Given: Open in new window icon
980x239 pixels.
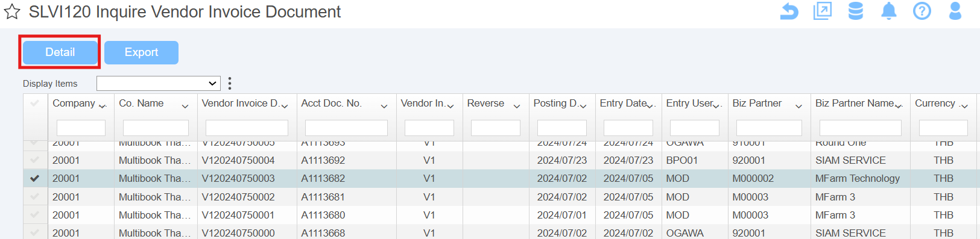Looking at the screenshot, I should [823, 11].
